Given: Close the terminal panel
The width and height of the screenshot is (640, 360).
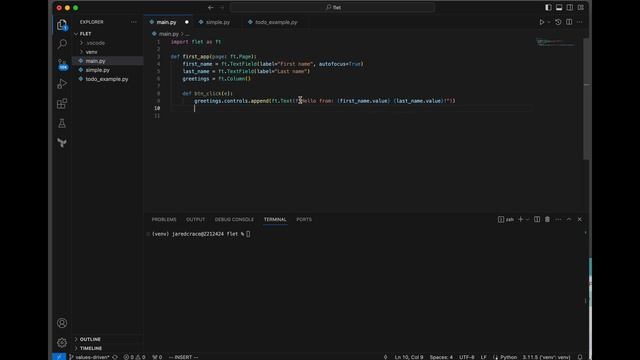Looking at the screenshot, I should pyautogui.click(x=580, y=220).
